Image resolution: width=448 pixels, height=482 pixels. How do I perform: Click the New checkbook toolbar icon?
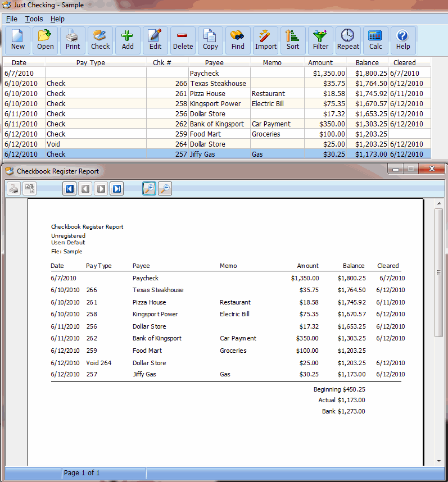(x=18, y=40)
